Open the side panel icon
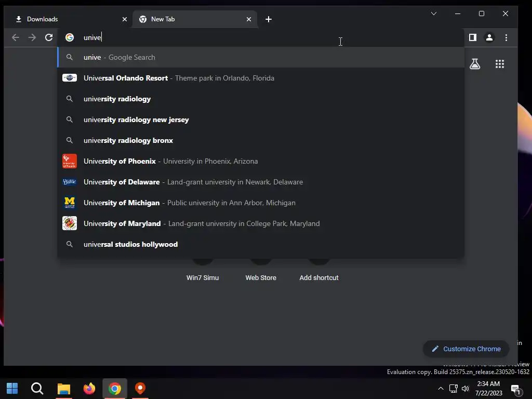 pos(473,37)
